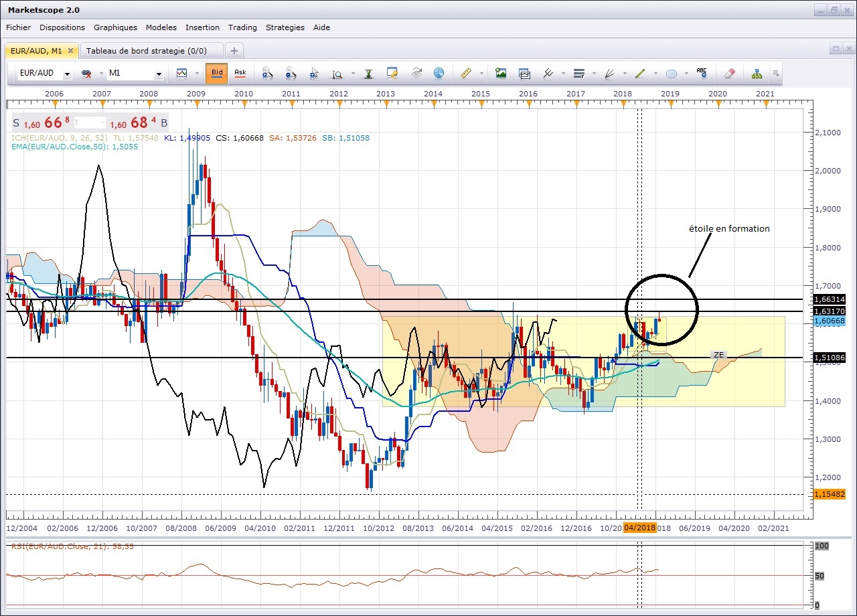The height and width of the screenshot is (616, 857).
Task: Select the ABC text label tool
Action: point(701,73)
